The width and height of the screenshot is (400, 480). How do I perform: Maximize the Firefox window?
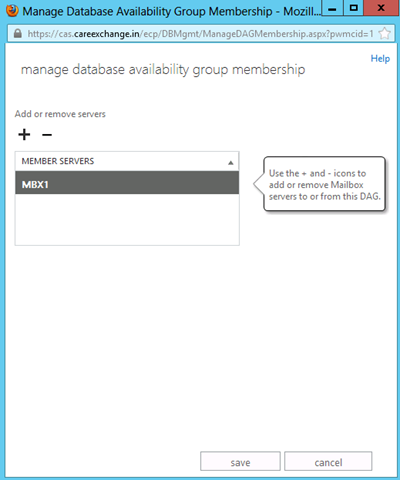tap(353, 8)
